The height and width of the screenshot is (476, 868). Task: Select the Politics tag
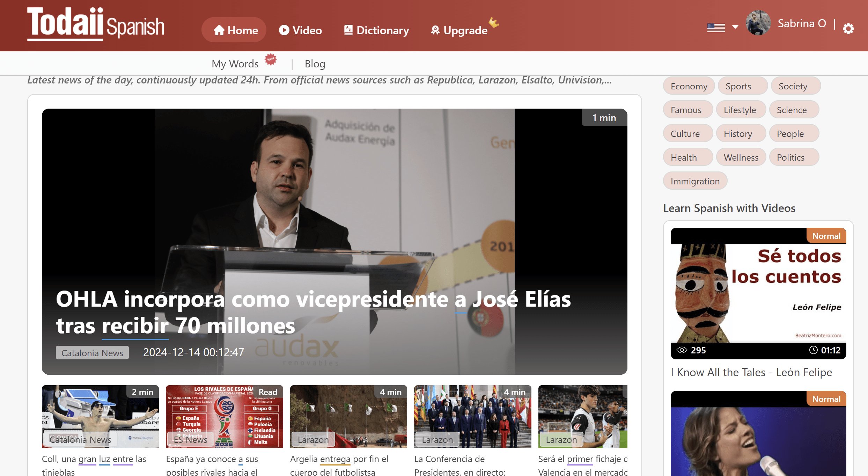[x=794, y=157]
